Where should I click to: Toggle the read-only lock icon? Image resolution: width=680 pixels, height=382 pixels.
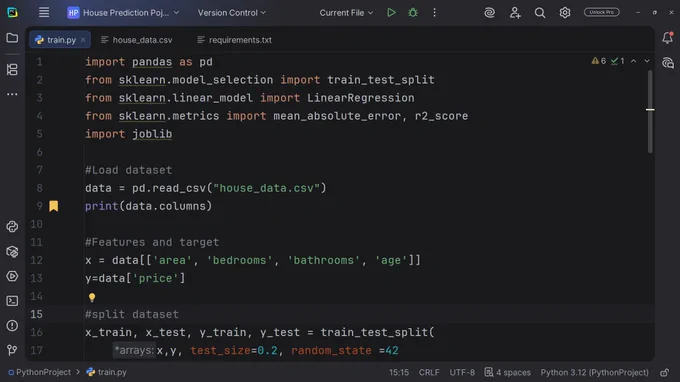664,372
